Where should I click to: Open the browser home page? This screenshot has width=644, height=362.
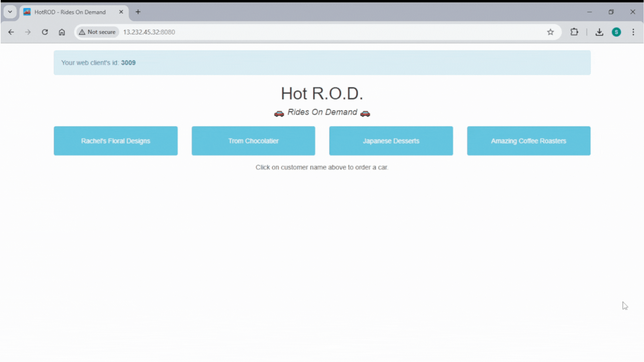pos(62,32)
